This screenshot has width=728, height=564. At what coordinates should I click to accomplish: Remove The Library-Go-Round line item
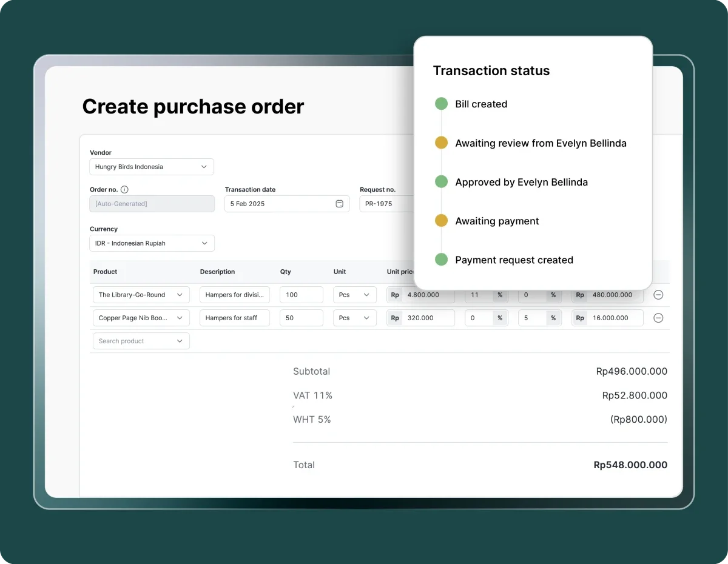tap(658, 295)
